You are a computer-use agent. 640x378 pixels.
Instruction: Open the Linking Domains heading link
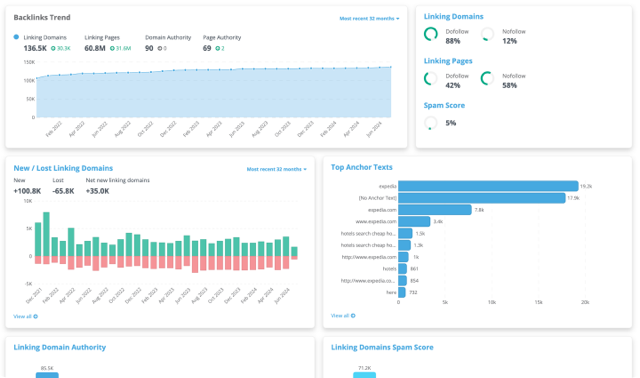[453, 16]
